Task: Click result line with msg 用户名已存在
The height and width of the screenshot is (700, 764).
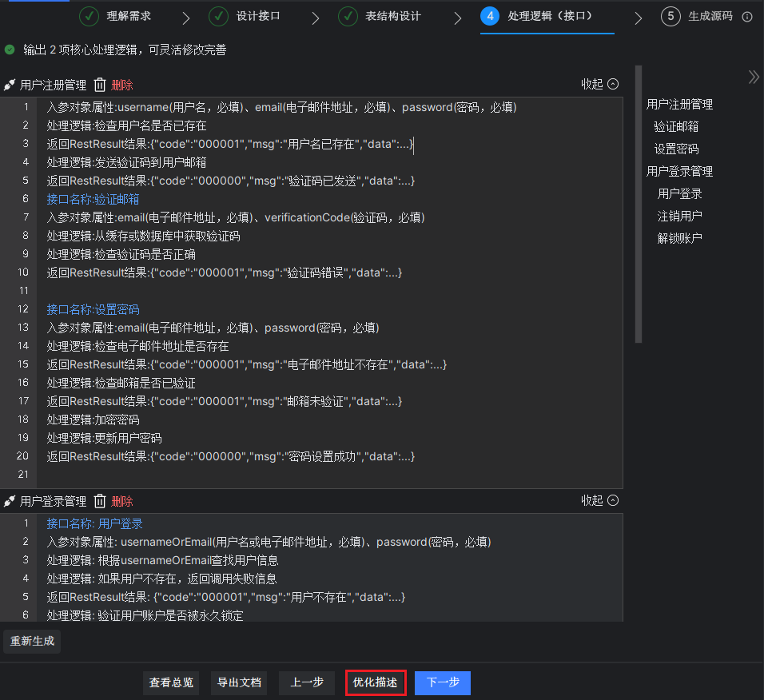Action: [230, 144]
